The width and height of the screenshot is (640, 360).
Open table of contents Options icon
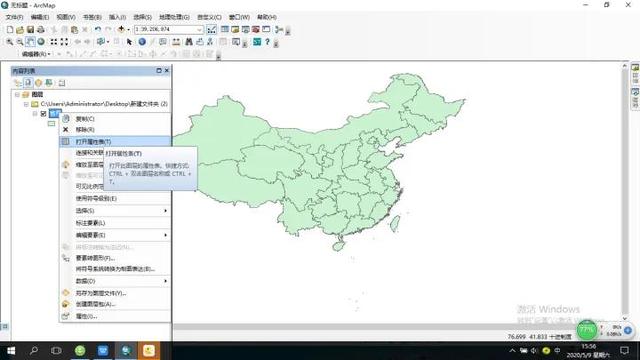pyautogui.click(x=62, y=83)
